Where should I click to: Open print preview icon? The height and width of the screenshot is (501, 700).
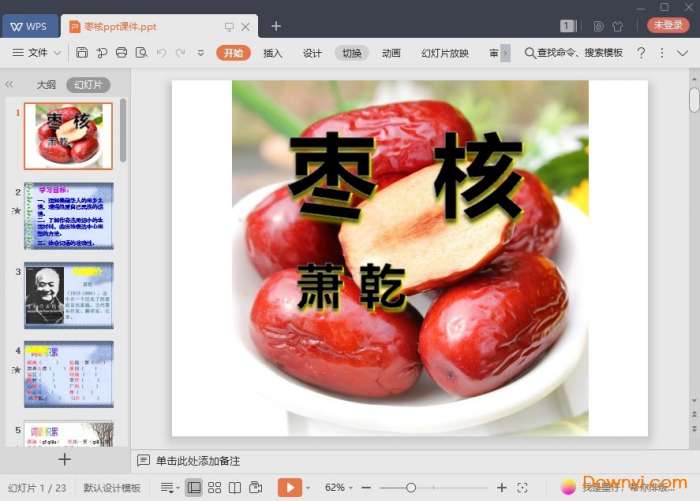[142, 53]
